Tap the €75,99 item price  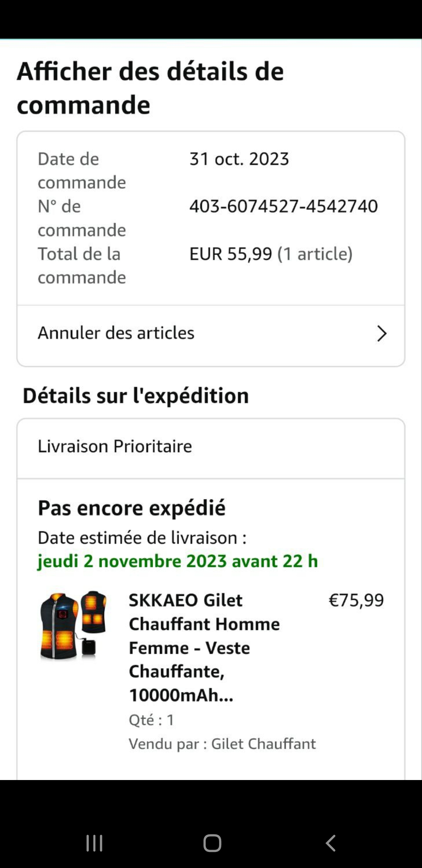click(356, 600)
